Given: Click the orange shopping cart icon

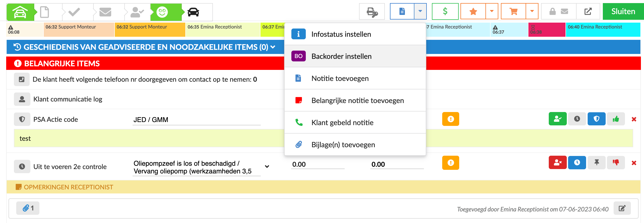Looking at the screenshot, I should click(513, 12).
